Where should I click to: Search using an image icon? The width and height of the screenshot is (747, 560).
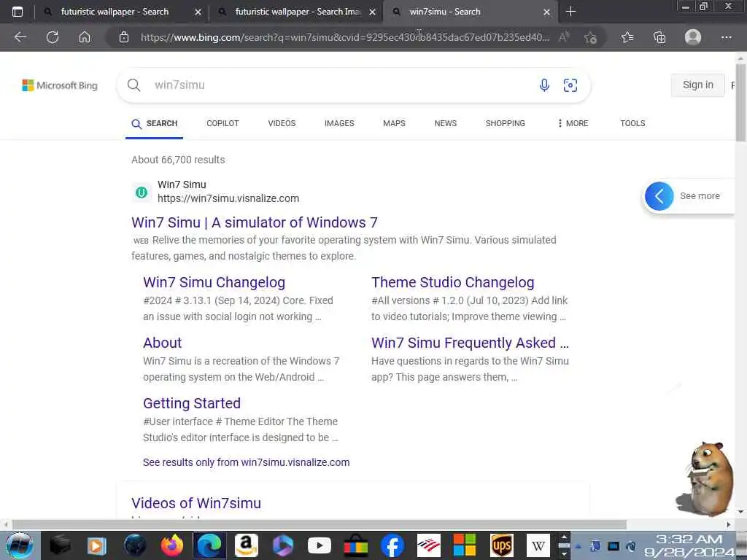point(570,85)
